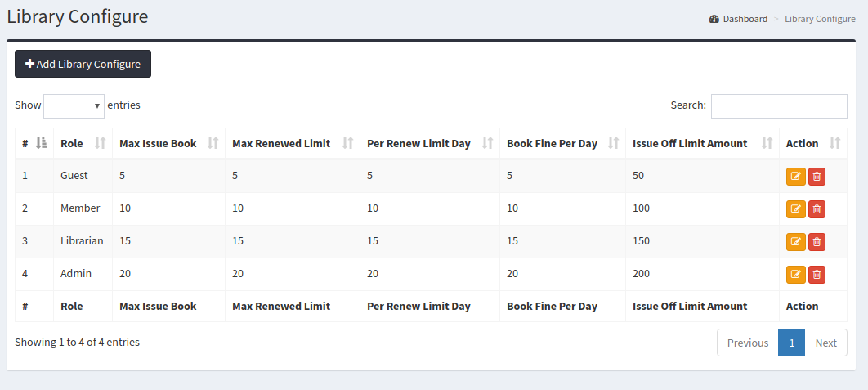Select page 1 in pagination
The width and height of the screenshot is (868, 390).
pos(791,343)
